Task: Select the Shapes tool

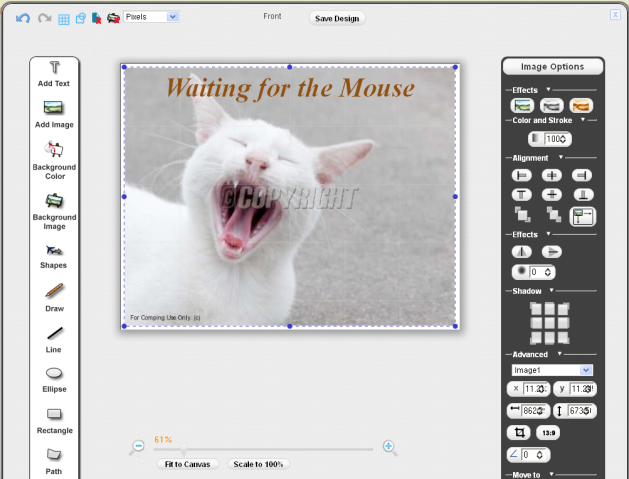Action: pyautogui.click(x=54, y=250)
